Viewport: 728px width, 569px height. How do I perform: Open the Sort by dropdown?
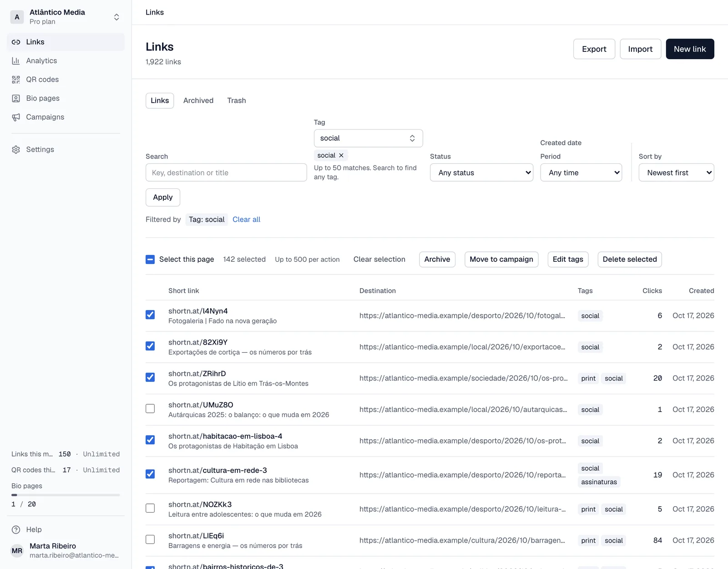pos(676,173)
